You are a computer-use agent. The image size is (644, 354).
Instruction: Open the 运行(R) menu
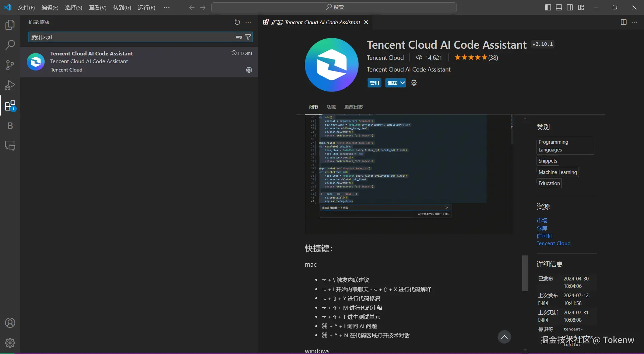click(x=147, y=7)
